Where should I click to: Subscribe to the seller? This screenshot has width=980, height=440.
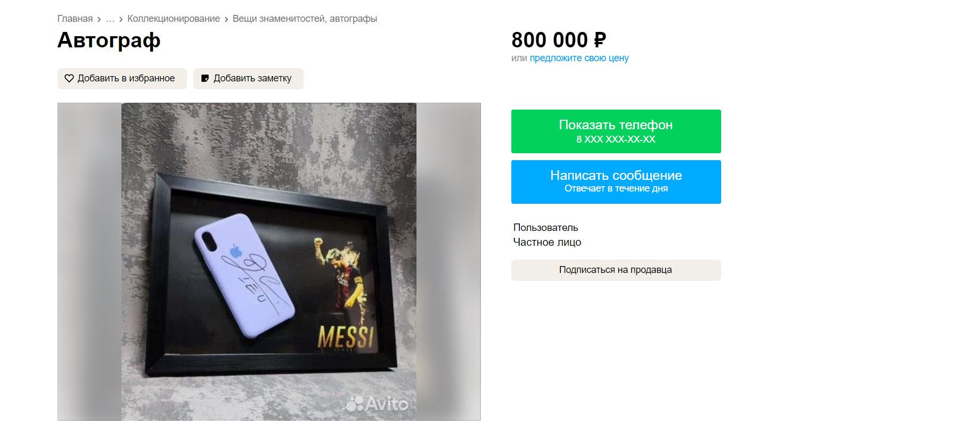click(x=616, y=270)
